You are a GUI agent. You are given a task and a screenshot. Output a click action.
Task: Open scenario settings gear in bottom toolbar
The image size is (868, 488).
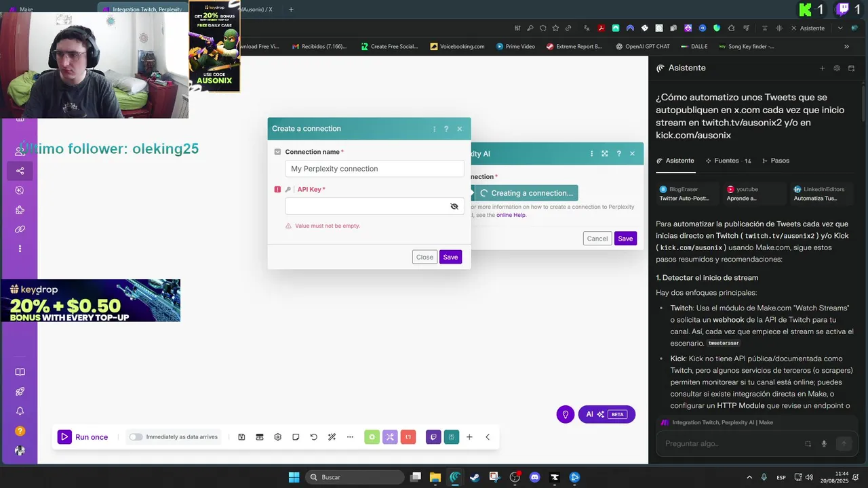click(x=277, y=437)
